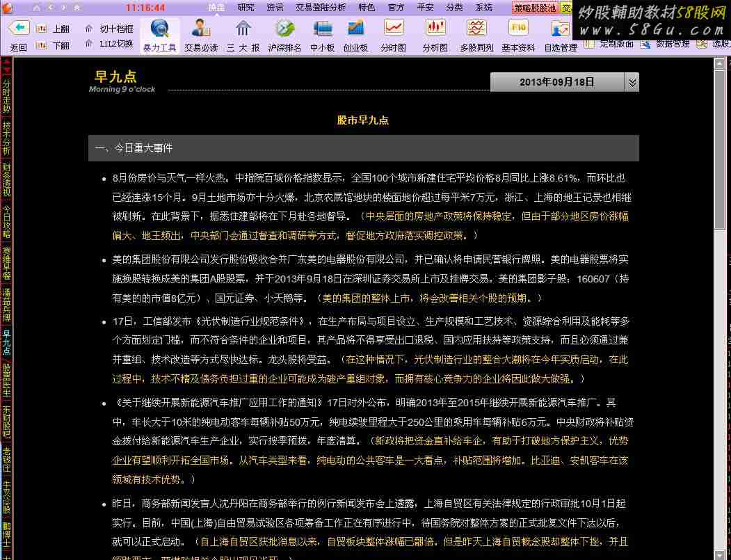This screenshot has height=560, width=731.
Task: Click the 定制版面 toolbar icon
Action: (x=589, y=45)
